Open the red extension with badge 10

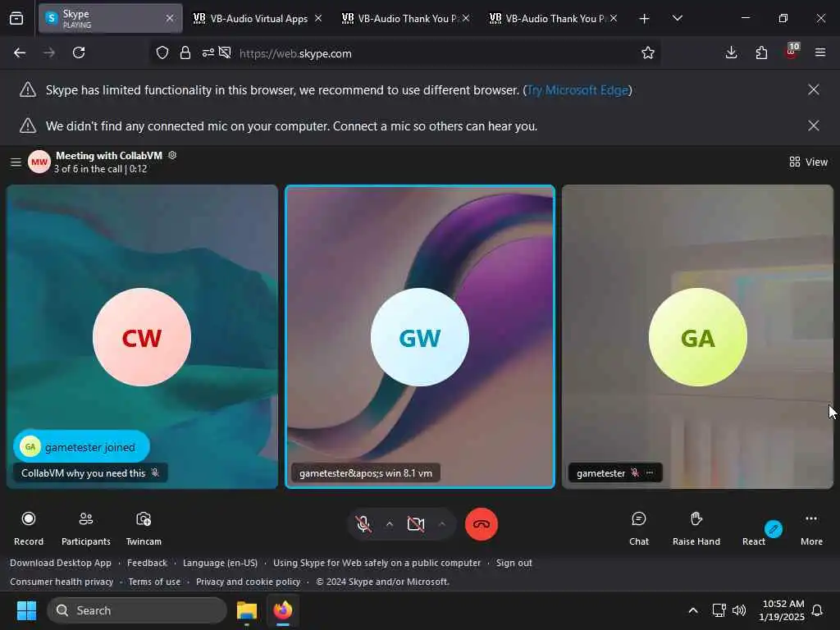[792, 52]
